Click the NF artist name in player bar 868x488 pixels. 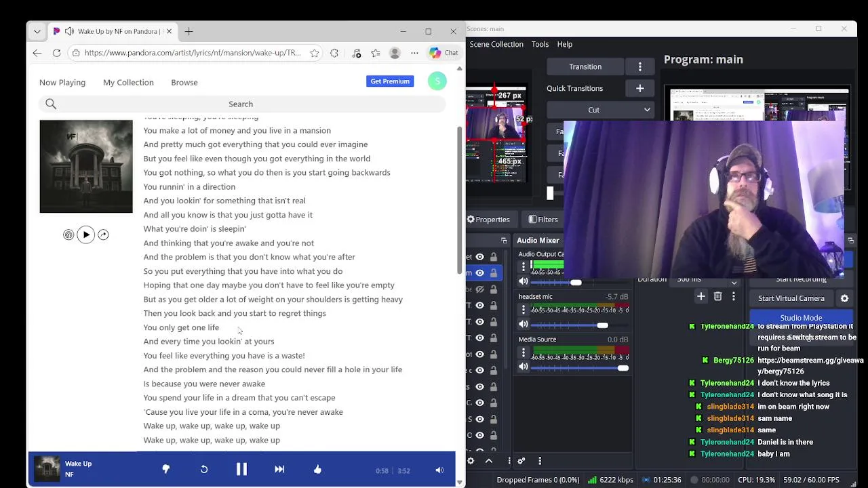[69, 474]
